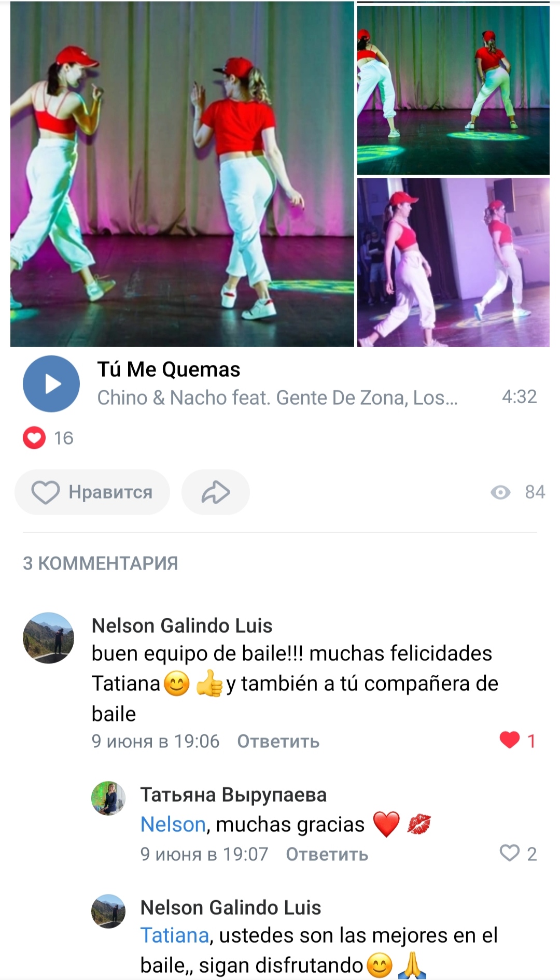Tap the eye views counter icon
Image resolution: width=560 pixels, height=980 pixels.
click(500, 492)
